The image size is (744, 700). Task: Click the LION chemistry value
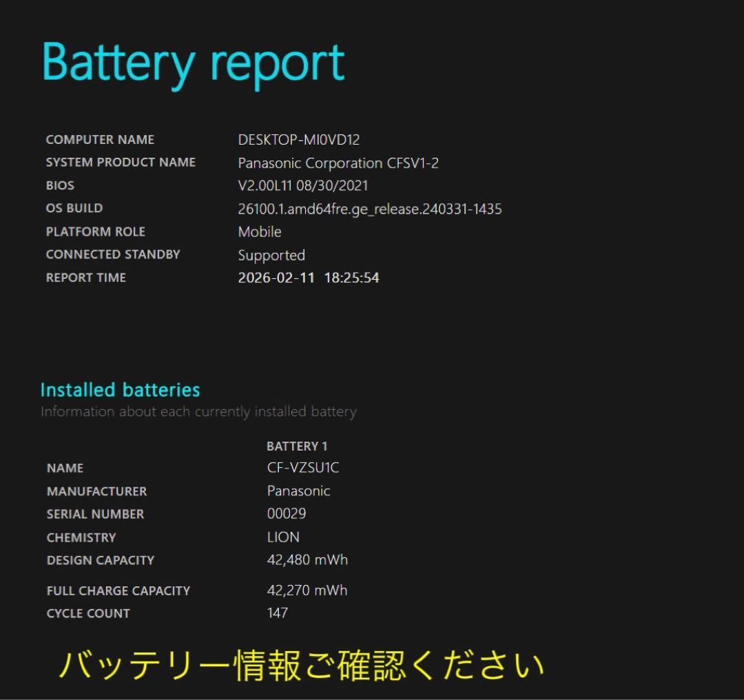click(282, 537)
